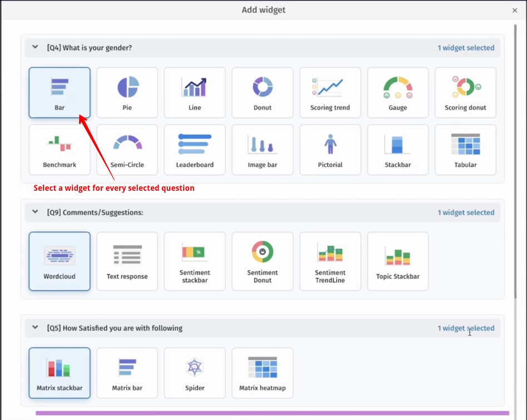527x420 pixels.
Task: Select the Spider widget for satisfaction question
Action: pyautogui.click(x=194, y=373)
